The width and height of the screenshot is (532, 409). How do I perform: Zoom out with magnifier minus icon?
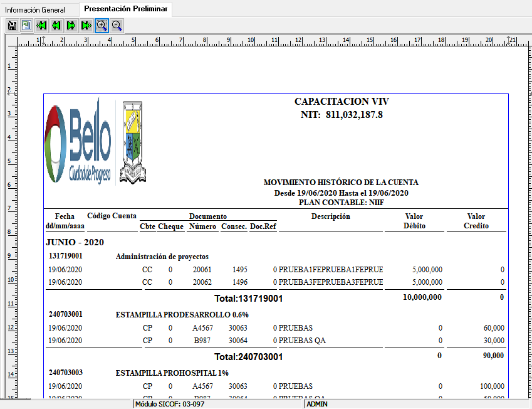[117, 26]
